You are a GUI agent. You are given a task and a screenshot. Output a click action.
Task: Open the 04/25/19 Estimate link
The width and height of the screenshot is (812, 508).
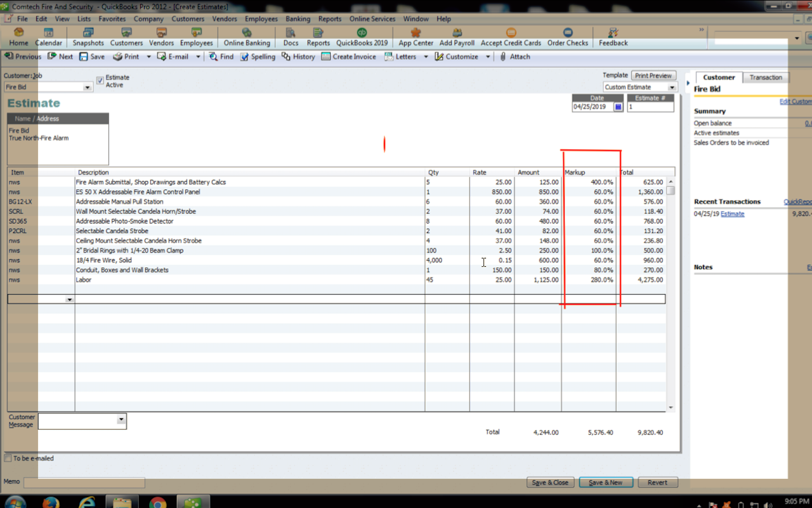(x=733, y=213)
